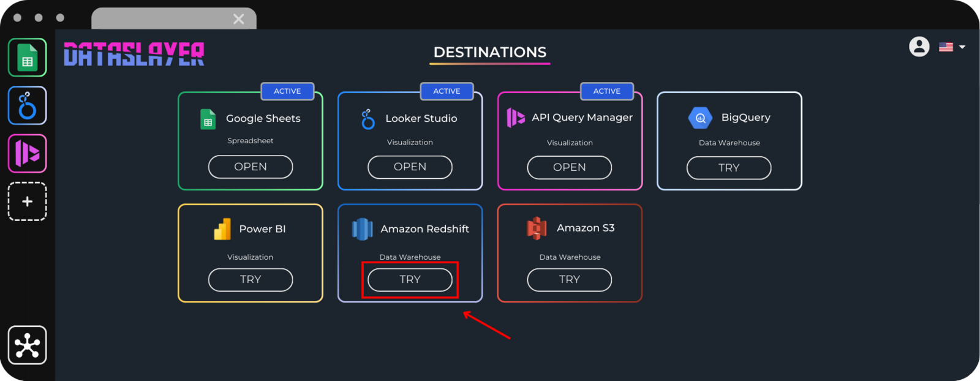The image size is (980, 381).
Task: Click ACTIVE badge on Looker Studio
Action: coord(447,91)
